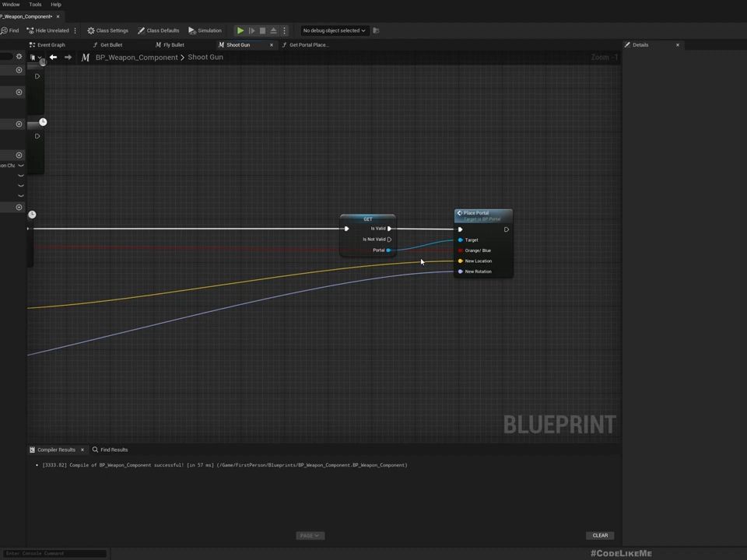Open the Window menu

coord(11,5)
